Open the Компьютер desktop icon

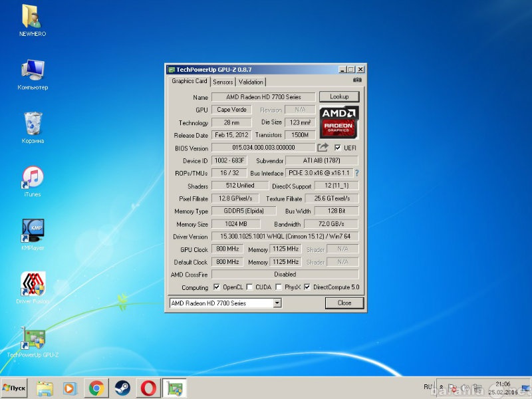point(33,74)
